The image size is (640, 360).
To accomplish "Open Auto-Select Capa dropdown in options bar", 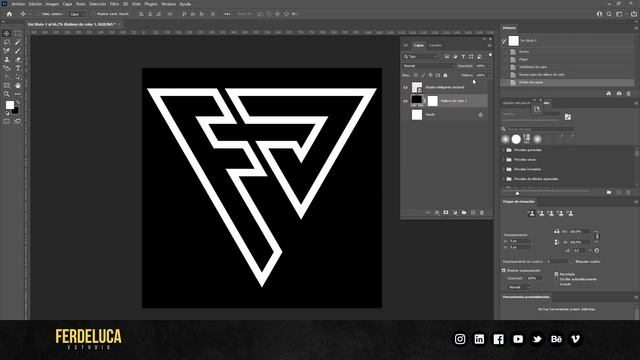I will pos(77,14).
